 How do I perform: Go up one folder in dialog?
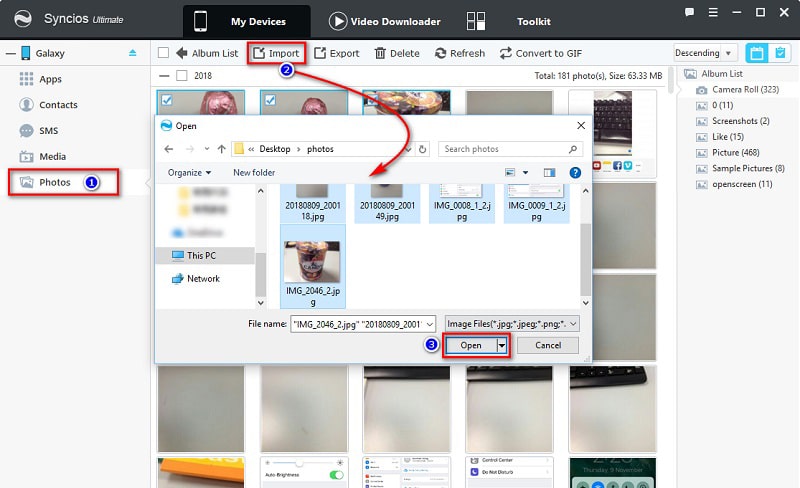[x=221, y=149]
